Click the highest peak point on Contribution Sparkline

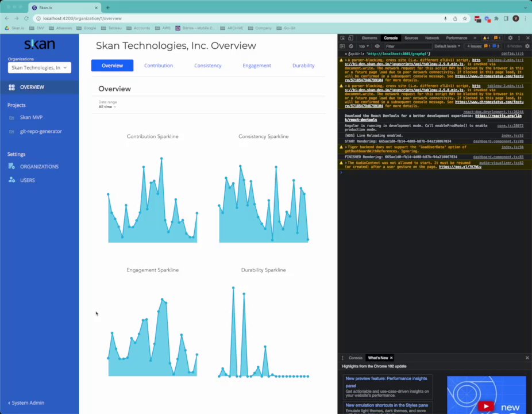[x=161, y=158]
